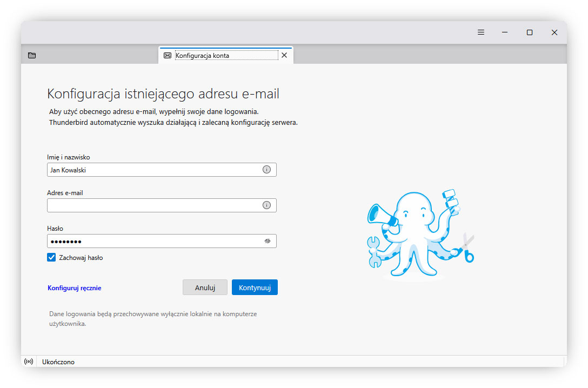Click the network status icon in the status bar

tap(29, 362)
